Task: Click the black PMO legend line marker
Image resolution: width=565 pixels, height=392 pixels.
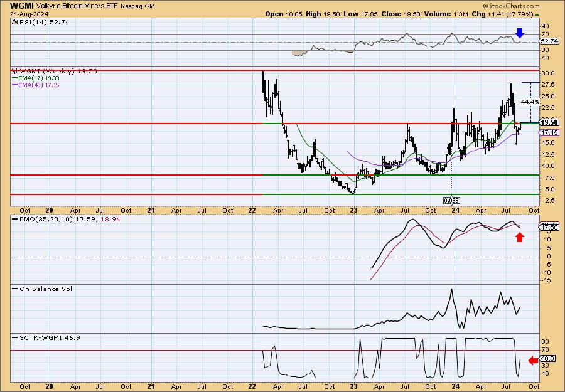Action: click(15, 219)
